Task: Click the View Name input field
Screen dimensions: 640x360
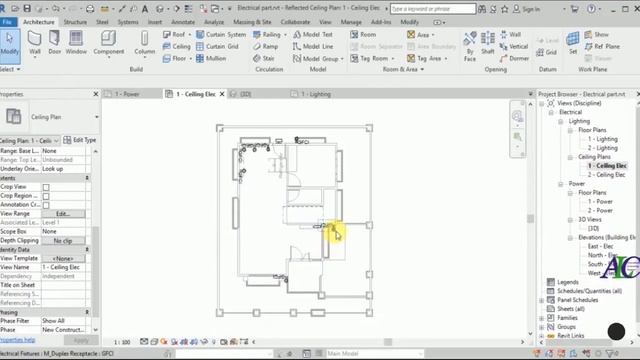Action: tap(65, 267)
